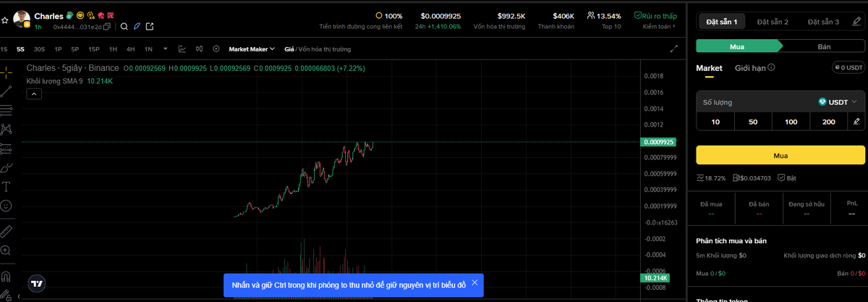Image resolution: width=868 pixels, height=302 pixels.
Task: Click the Charles token avatar
Action: tap(22, 19)
